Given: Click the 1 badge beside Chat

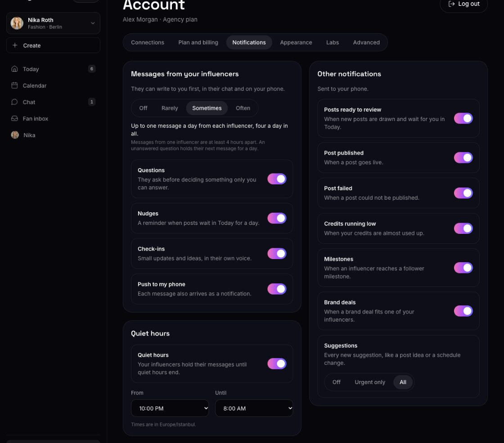Looking at the screenshot, I should (92, 102).
